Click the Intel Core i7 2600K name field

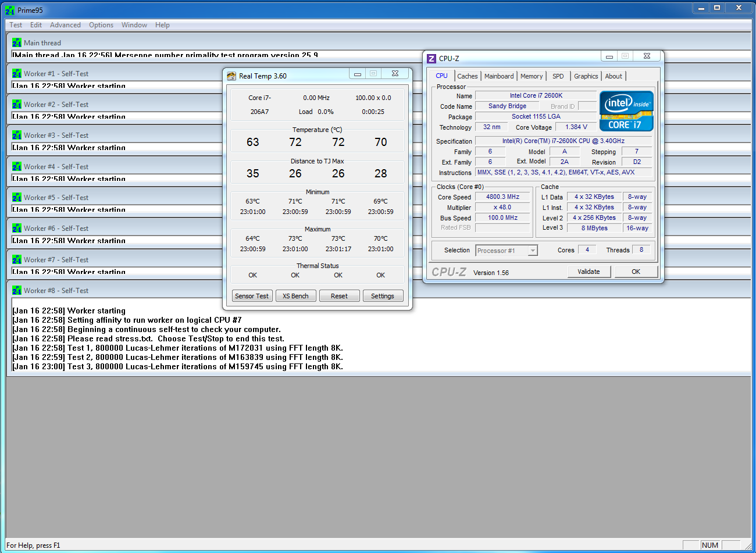pos(536,95)
